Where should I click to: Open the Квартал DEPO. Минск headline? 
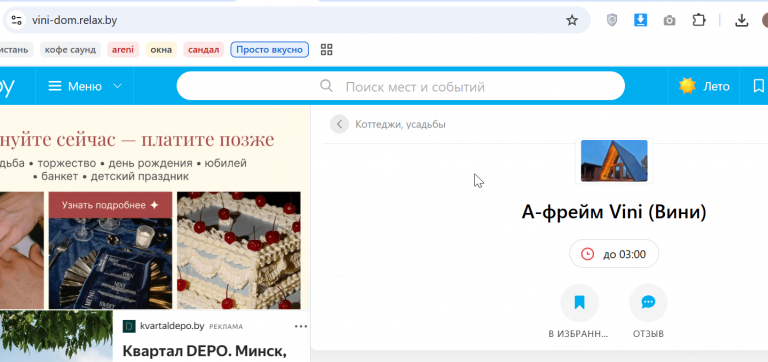[204, 351]
